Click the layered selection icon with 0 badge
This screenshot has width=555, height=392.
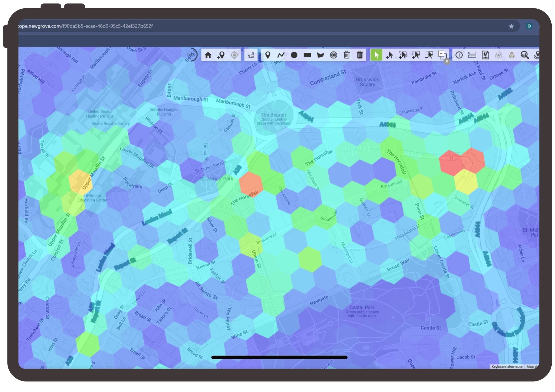[x=443, y=55]
